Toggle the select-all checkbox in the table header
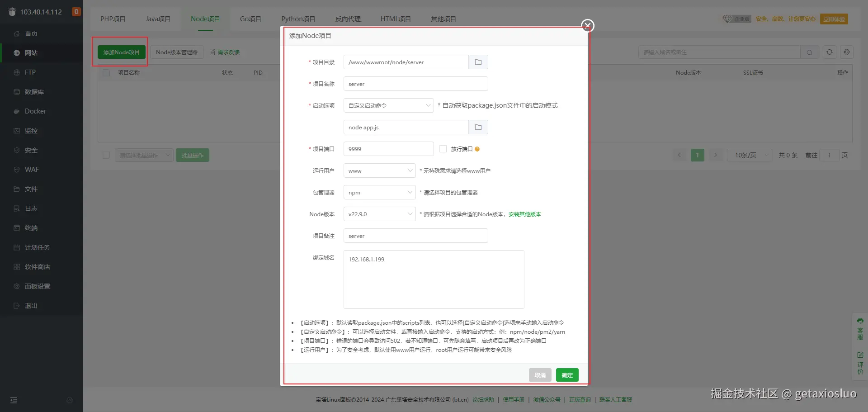The width and height of the screenshot is (868, 412). pyautogui.click(x=107, y=73)
